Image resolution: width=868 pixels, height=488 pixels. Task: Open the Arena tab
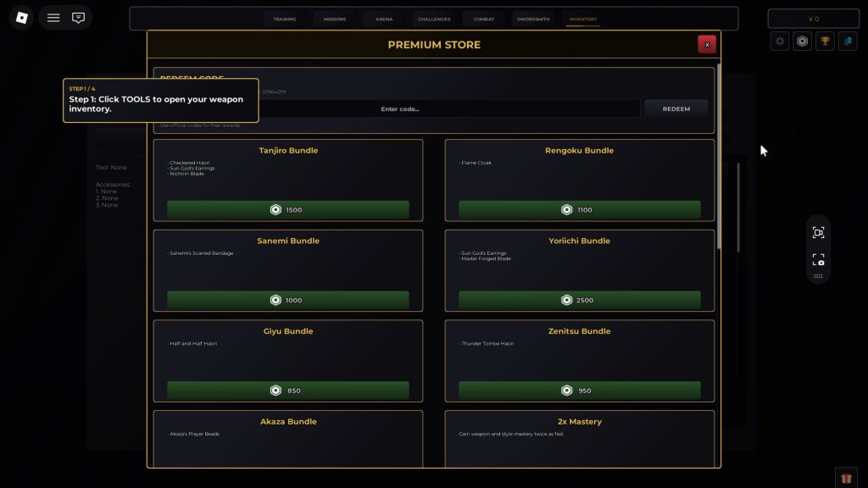[x=384, y=19]
